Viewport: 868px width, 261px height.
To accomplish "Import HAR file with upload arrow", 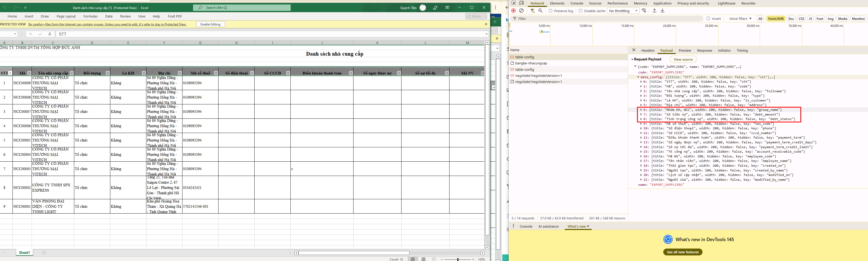I will tap(654, 11).
